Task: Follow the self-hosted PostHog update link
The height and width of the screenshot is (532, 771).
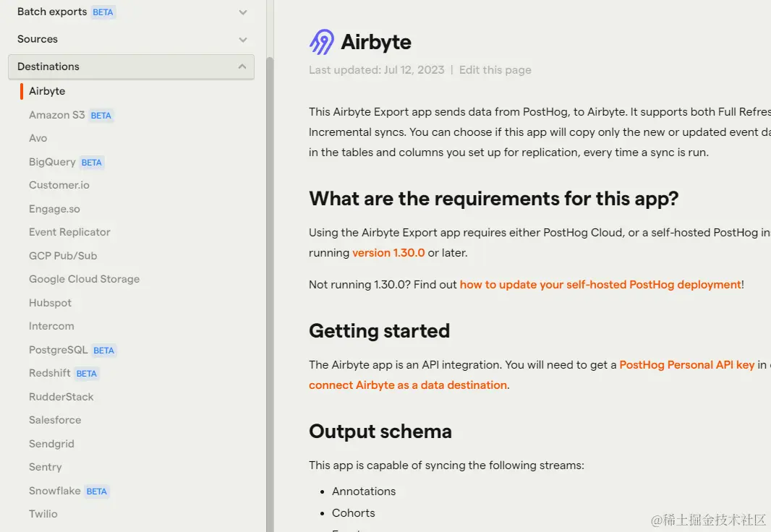Action: click(600, 285)
